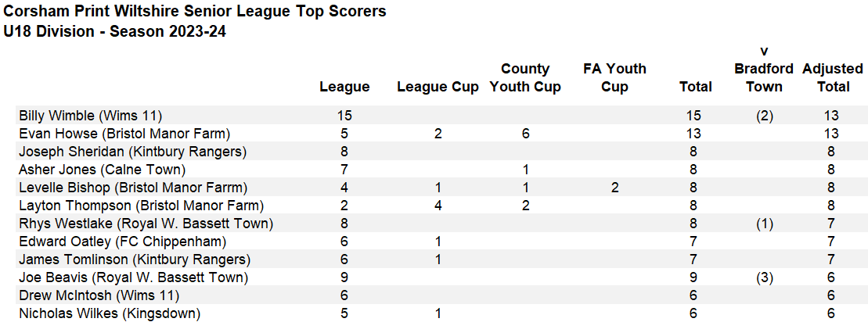This screenshot has width=868, height=322.
Task: Click Joseph Sheridan (Kintbury Rangers) name
Action: (x=132, y=152)
